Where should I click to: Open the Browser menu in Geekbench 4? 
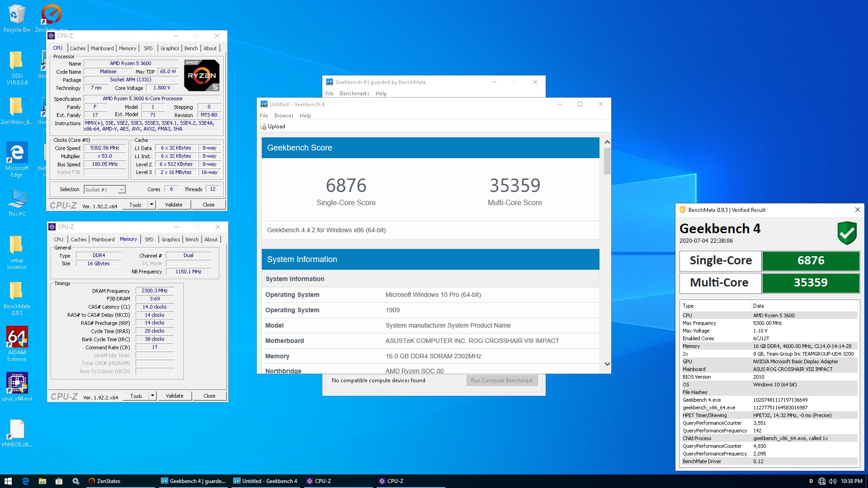tap(283, 116)
